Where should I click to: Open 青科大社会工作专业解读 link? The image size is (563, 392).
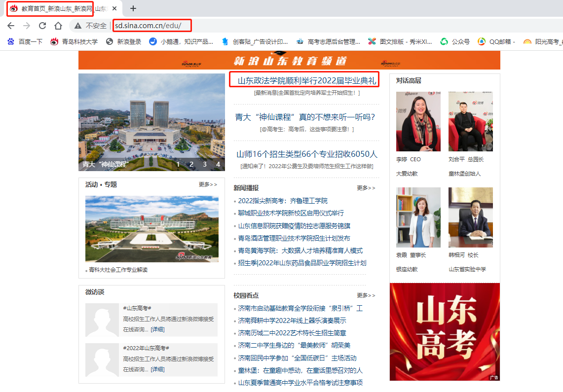pos(118,270)
